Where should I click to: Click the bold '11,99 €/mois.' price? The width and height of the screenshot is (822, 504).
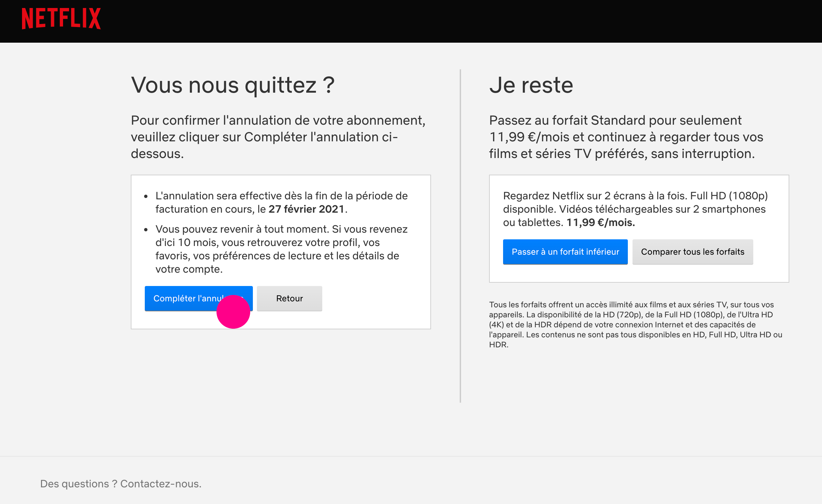600,222
